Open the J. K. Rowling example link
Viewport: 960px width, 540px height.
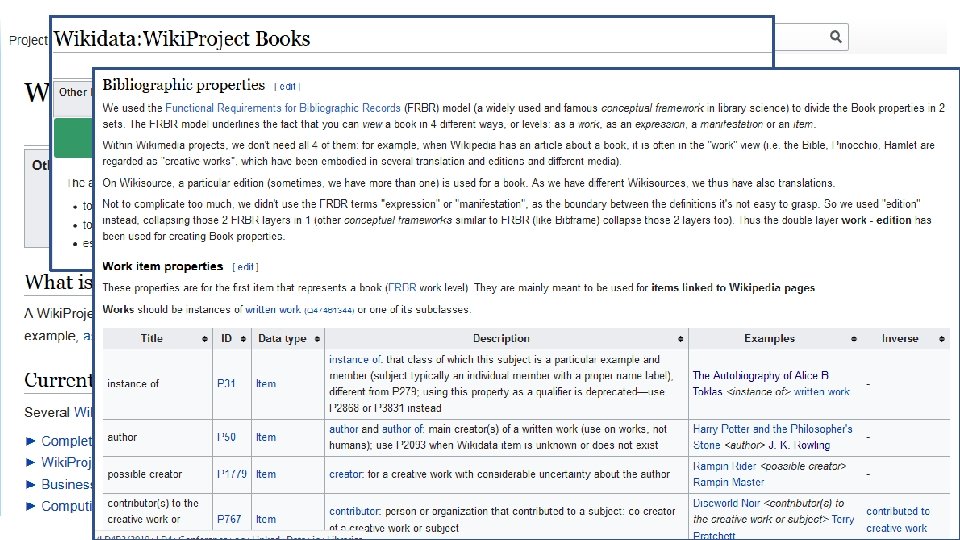click(800, 446)
